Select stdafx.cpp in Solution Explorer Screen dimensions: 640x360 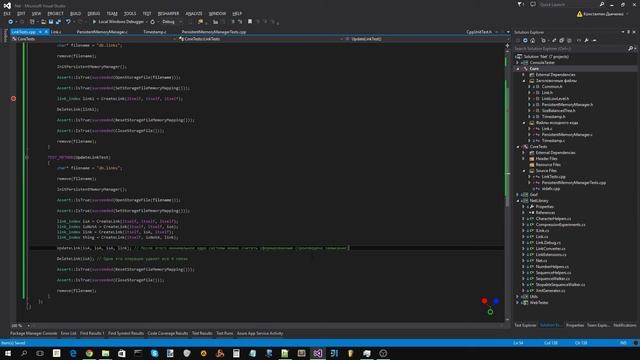tap(551, 189)
